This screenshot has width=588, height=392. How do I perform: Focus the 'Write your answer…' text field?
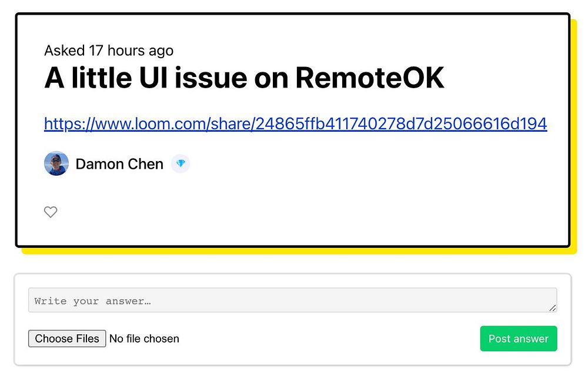292,300
